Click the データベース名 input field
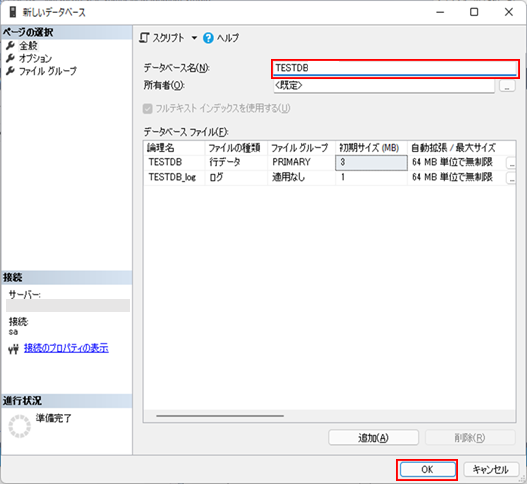 click(395, 68)
